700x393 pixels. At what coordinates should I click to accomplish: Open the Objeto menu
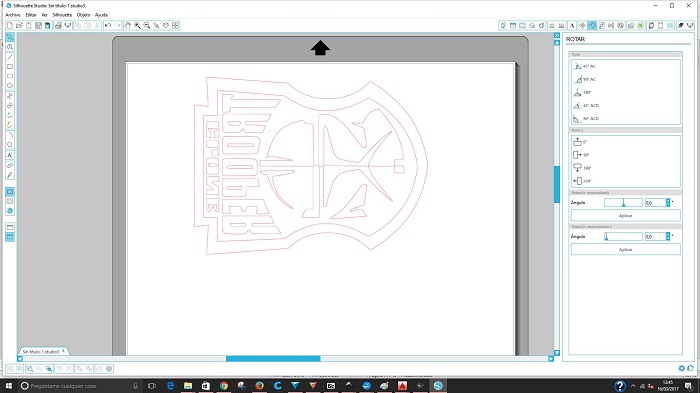(x=83, y=15)
